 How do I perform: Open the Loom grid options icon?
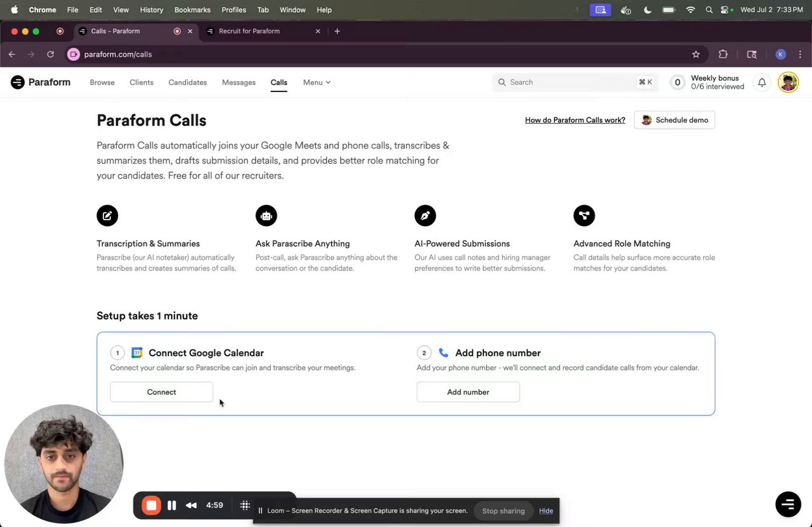click(245, 505)
